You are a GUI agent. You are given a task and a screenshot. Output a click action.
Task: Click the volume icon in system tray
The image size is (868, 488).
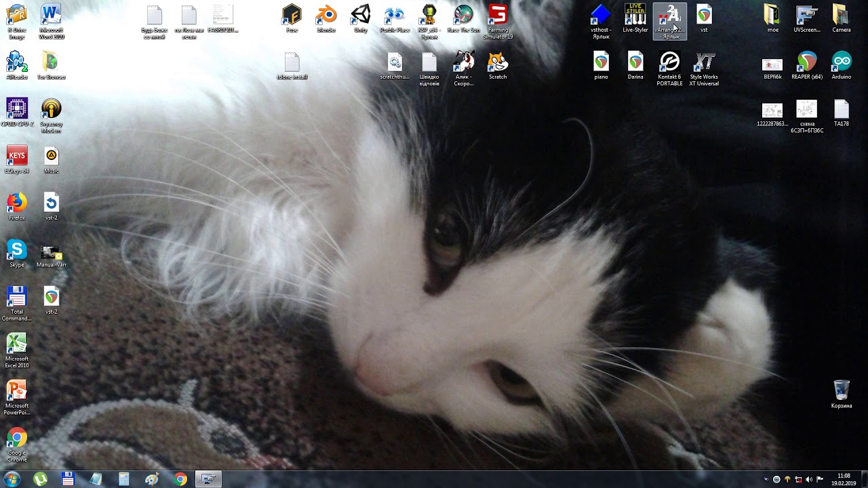[809, 480]
